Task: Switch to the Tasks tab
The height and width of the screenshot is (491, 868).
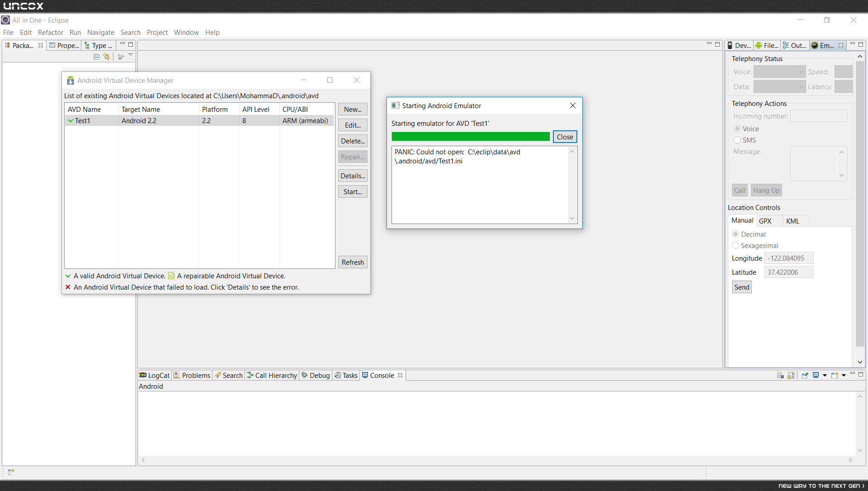Action: (346, 375)
